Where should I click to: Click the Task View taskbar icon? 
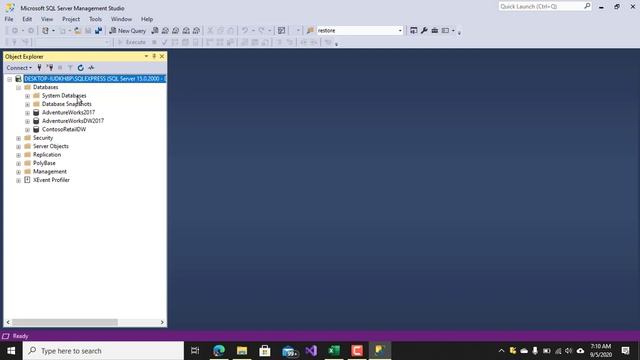[x=195, y=351]
